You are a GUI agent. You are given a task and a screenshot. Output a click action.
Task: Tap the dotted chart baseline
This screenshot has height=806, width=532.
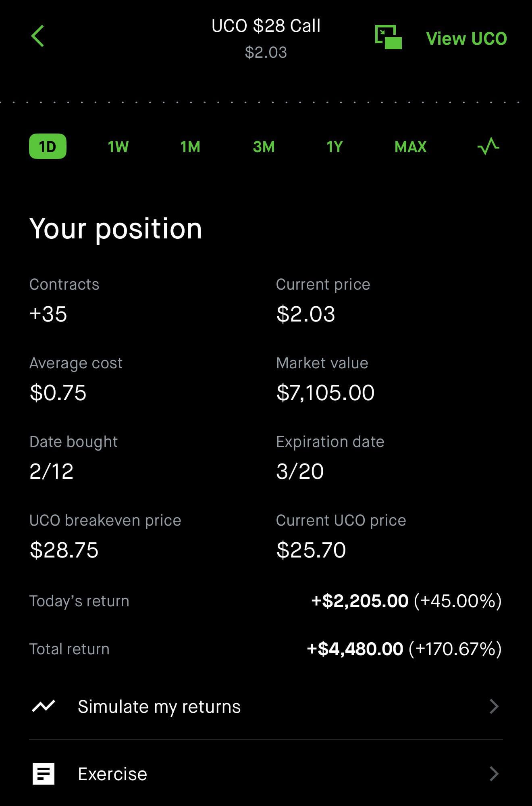point(266,102)
